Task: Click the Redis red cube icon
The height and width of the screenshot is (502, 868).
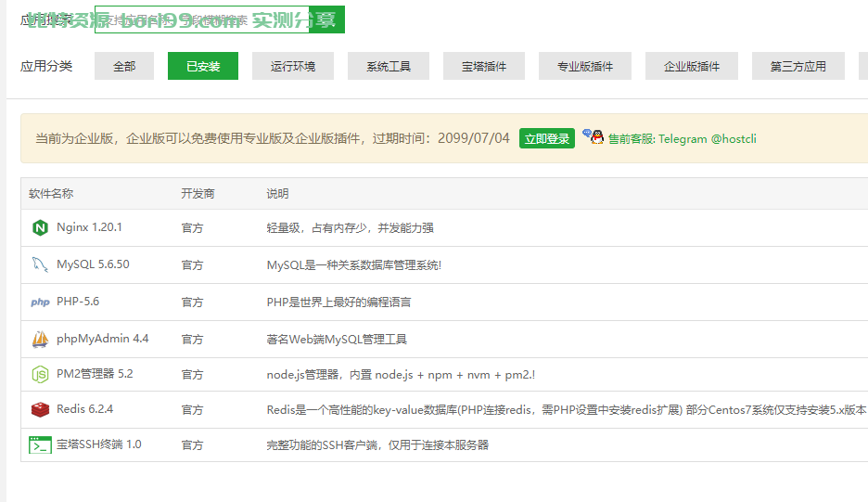Action: pyautogui.click(x=40, y=409)
